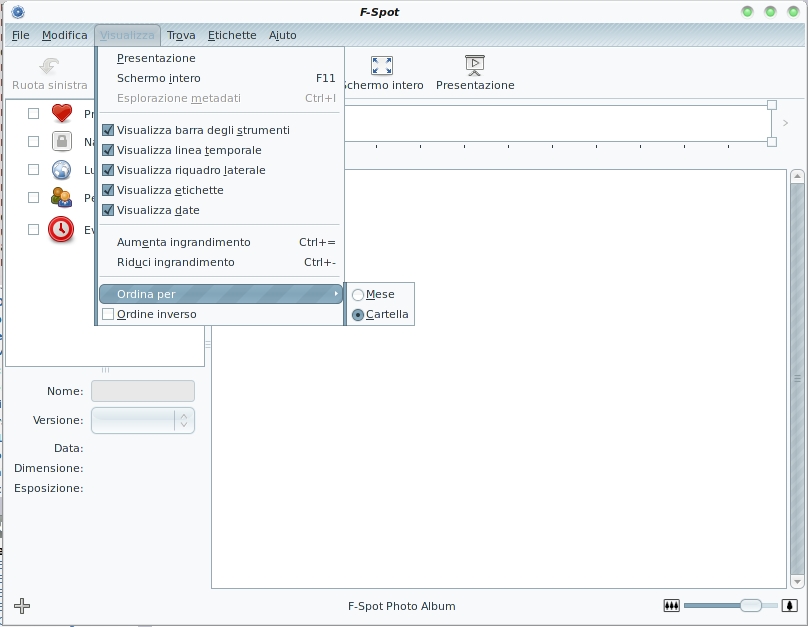Image resolution: width=808 pixels, height=627 pixels.
Task: Click the Ruota sinistra rotate icon
Action: point(49,66)
